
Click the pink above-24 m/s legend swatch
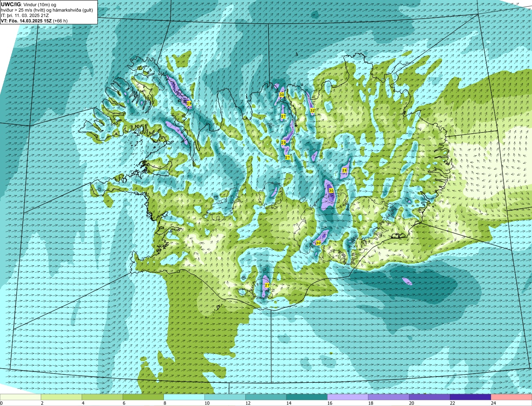pos(512,397)
